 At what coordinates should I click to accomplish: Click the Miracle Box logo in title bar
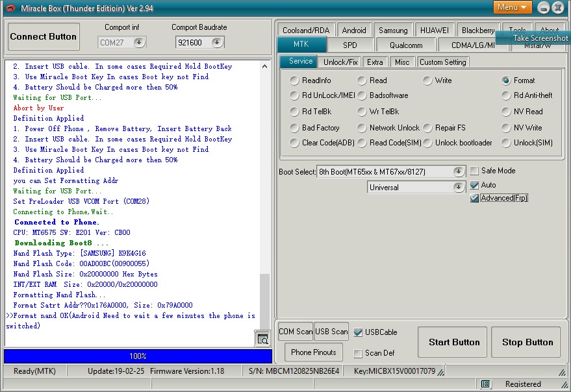(x=10, y=8)
